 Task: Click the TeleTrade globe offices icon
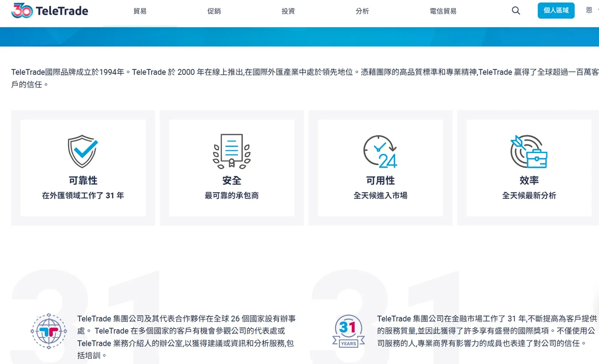[49, 331]
